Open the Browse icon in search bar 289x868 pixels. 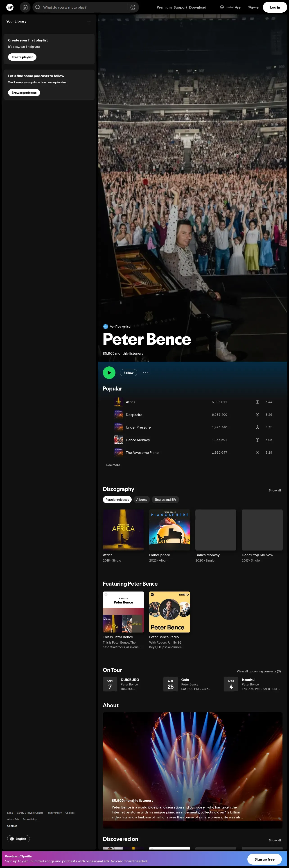tap(133, 7)
